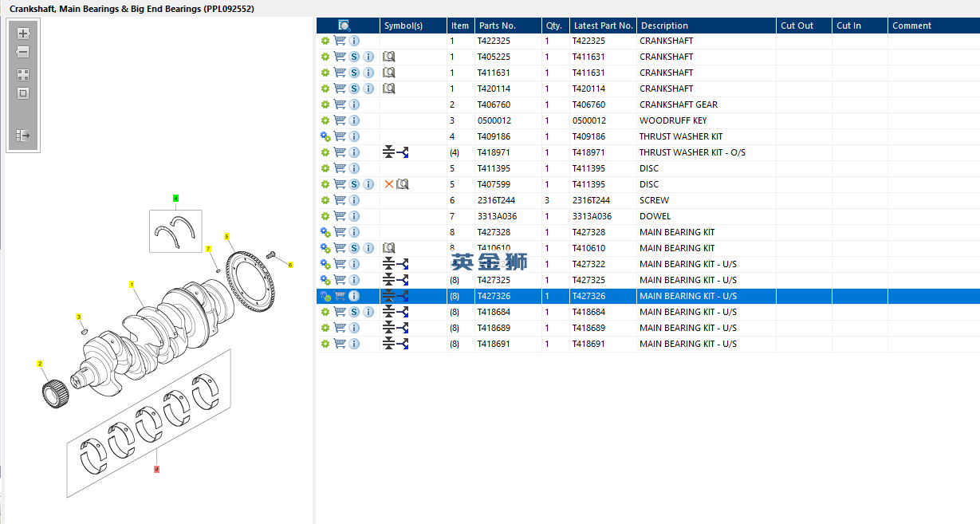
Task: Show info for woodruff key 0500012
Action: coord(354,120)
